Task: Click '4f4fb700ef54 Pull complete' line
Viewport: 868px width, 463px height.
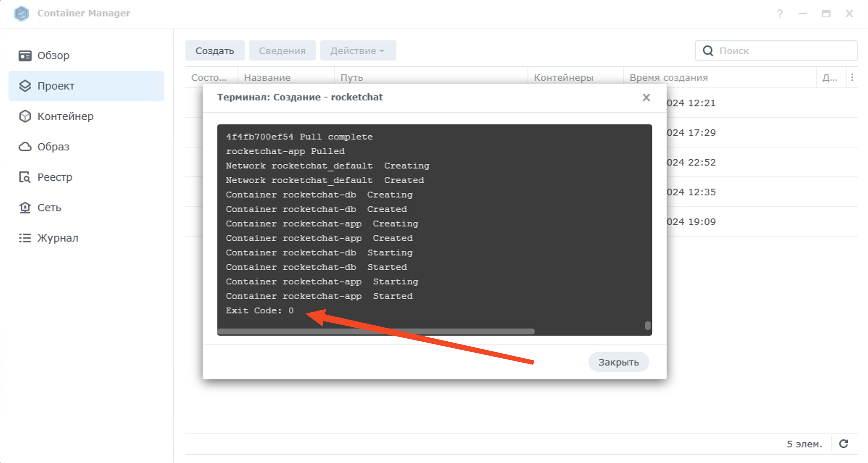Action: 299,137
